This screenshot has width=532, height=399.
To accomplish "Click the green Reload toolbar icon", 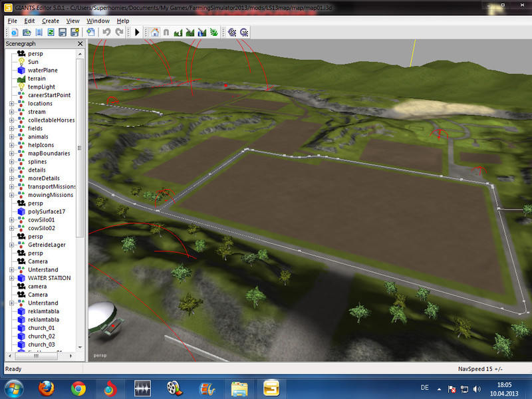I will pyautogui.click(x=51, y=32).
